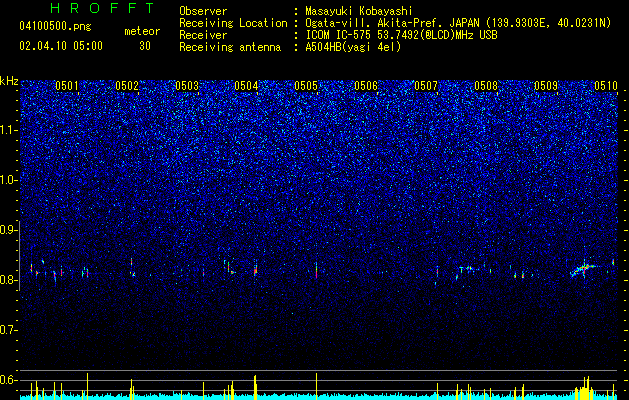629x400 pixels.
Task: Click the 'meteor' label
Action: tap(142, 31)
